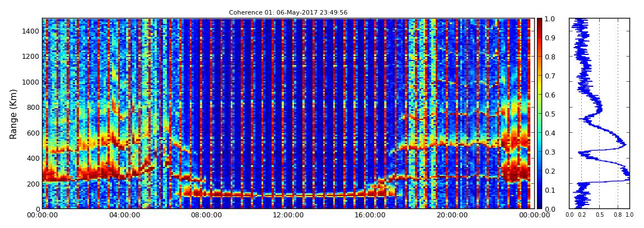Viewport: 644px width, 228px height.
Task: Click the 800 tick label on range axis
Action: 32,108
